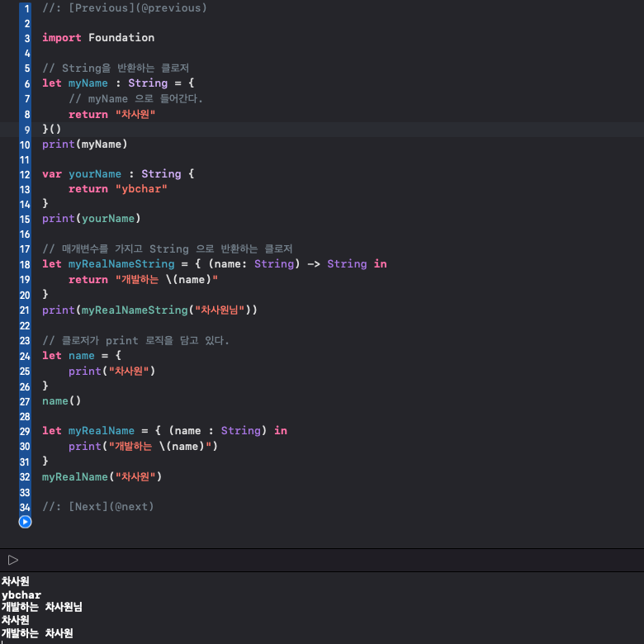Click the comment on line 7 about myName
Image resolution: width=644 pixels, height=644 pixels.
[136, 99]
